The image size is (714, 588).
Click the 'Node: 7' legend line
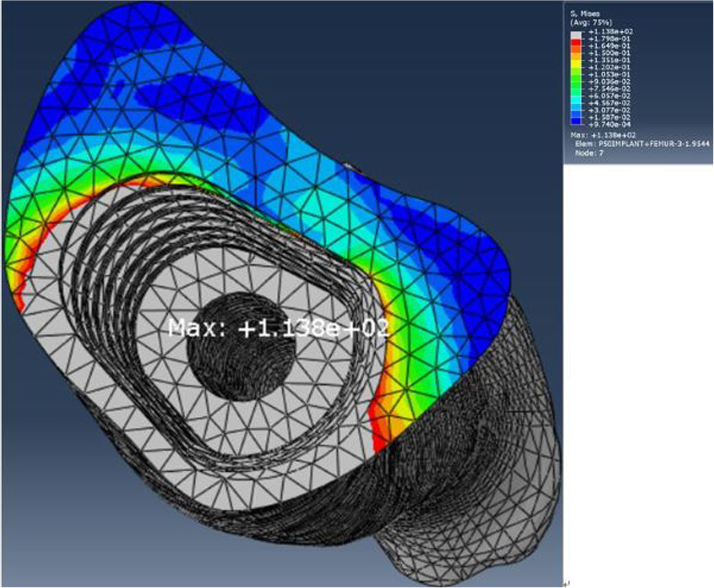pos(589,153)
